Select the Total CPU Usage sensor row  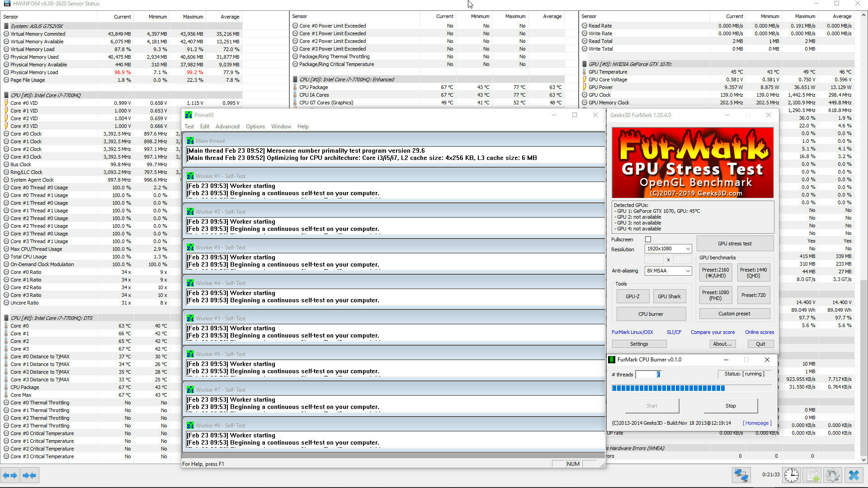pyautogui.click(x=122, y=257)
